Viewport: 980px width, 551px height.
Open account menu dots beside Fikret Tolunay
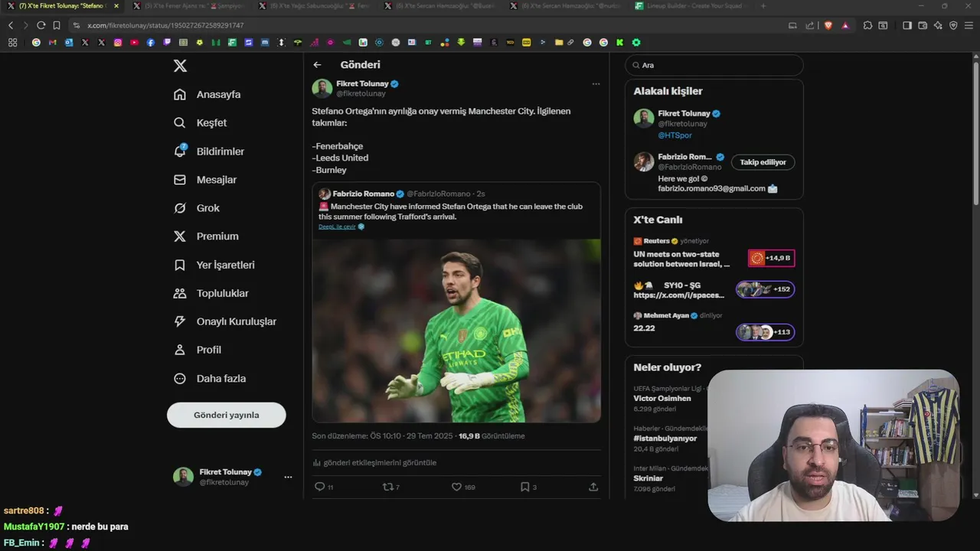pos(288,477)
